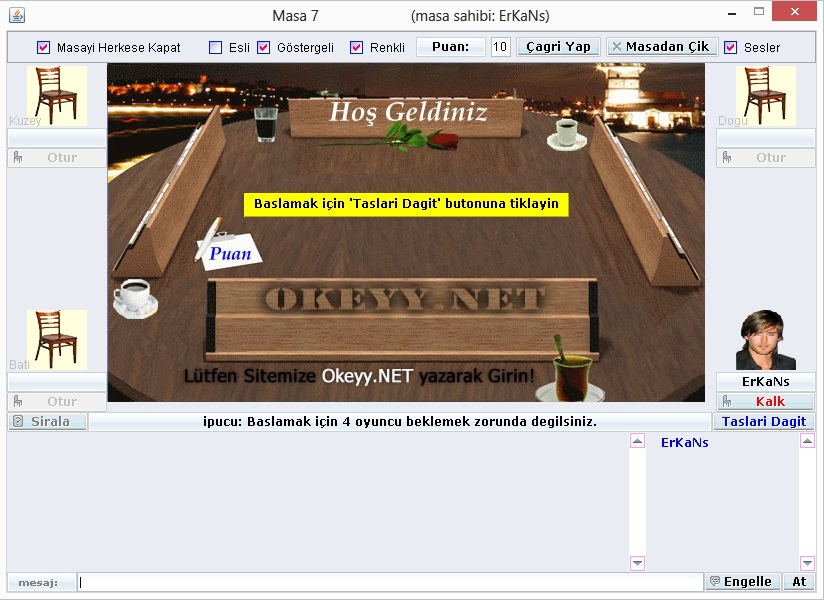The image size is (824, 600).
Task: Click ErKaNs player avatar photo
Action: pos(766,339)
